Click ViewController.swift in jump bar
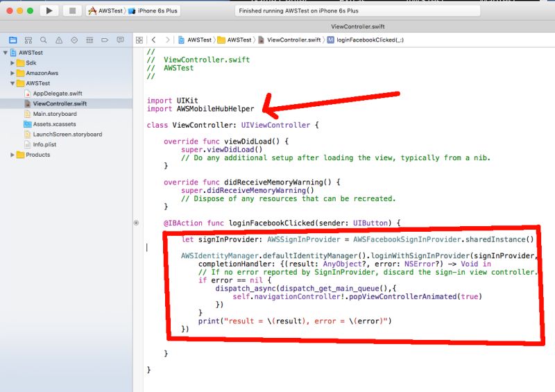The width and height of the screenshot is (555, 392). pyautogui.click(x=289, y=40)
